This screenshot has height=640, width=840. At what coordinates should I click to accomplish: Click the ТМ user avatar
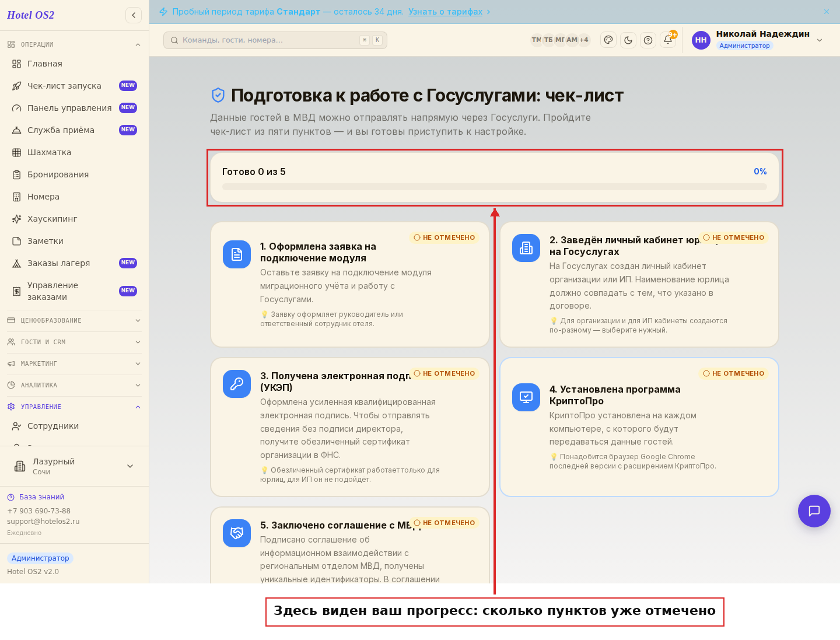coord(536,40)
